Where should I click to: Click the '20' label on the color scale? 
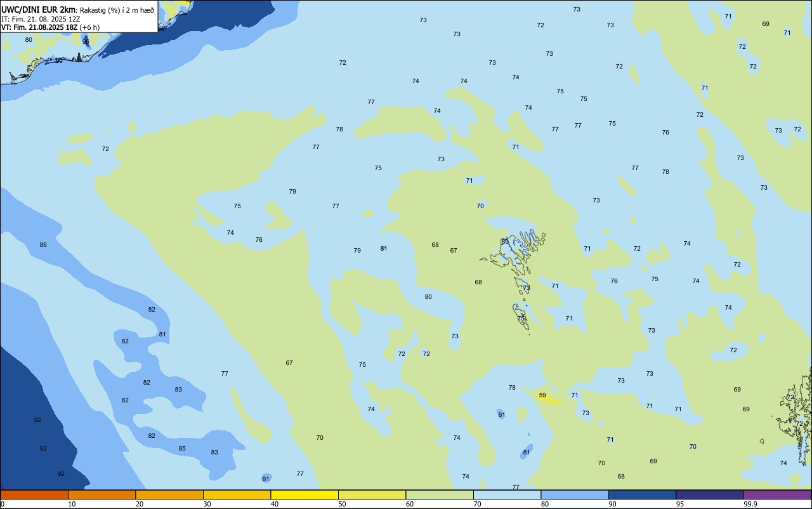click(x=140, y=504)
